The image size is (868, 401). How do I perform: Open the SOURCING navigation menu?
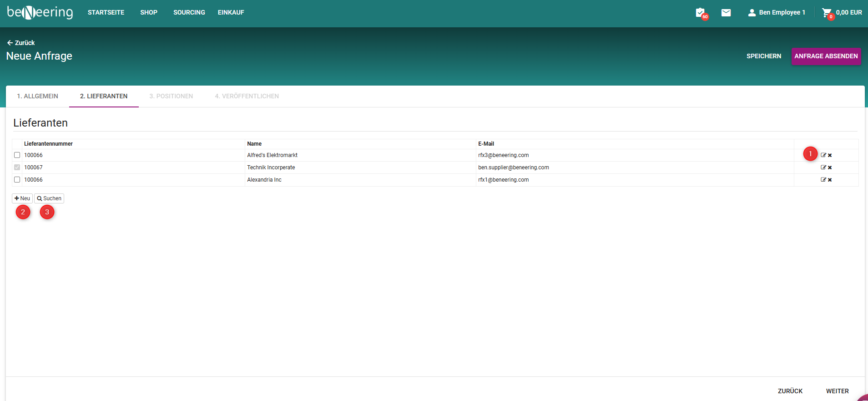click(x=189, y=13)
